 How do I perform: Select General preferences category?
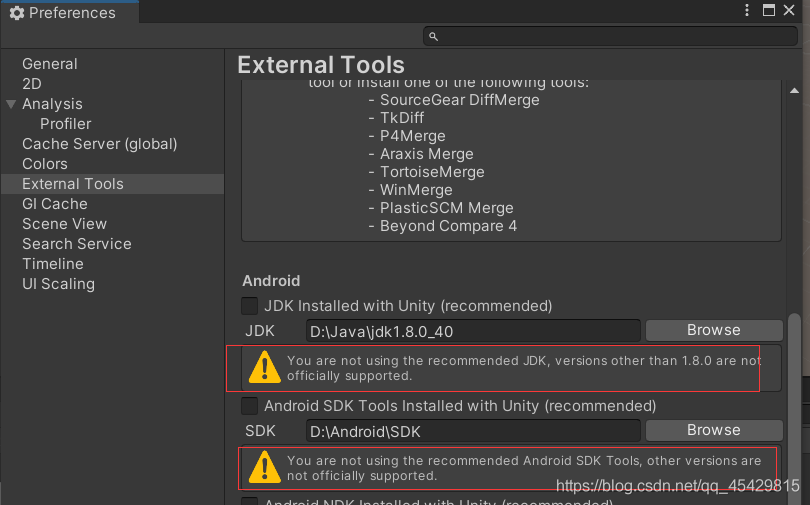tap(49, 64)
